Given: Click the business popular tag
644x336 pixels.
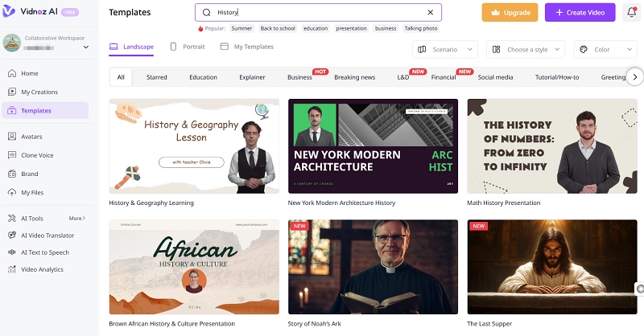Looking at the screenshot, I should (x=386, y=28).
